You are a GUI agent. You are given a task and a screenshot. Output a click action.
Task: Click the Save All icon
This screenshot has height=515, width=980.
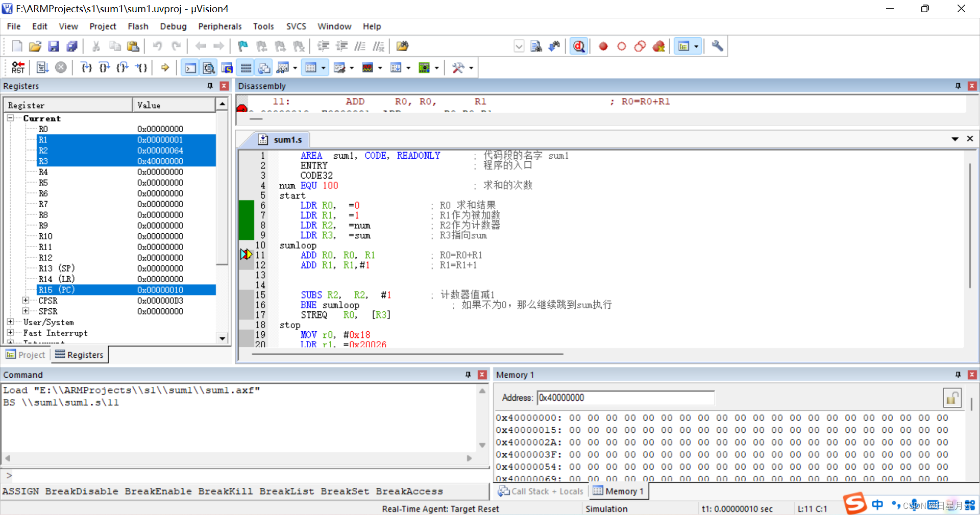(x=72, y=46)
